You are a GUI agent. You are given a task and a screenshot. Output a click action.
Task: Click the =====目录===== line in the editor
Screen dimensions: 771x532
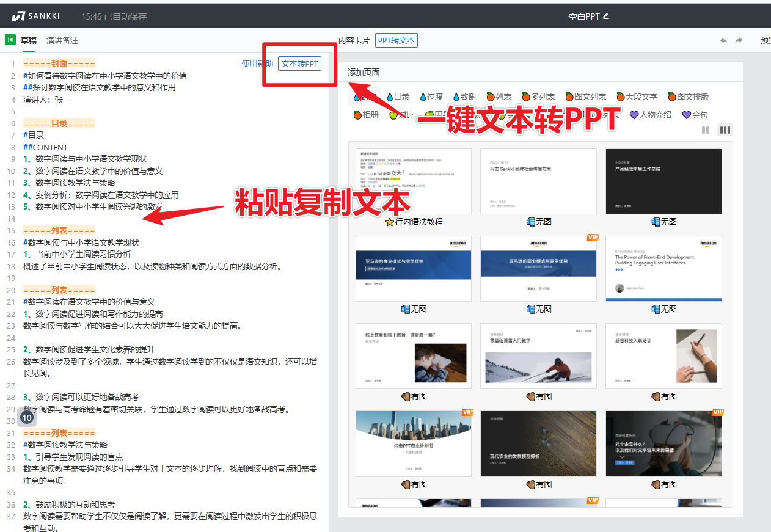pyautogui.click(x=59, y=123)
